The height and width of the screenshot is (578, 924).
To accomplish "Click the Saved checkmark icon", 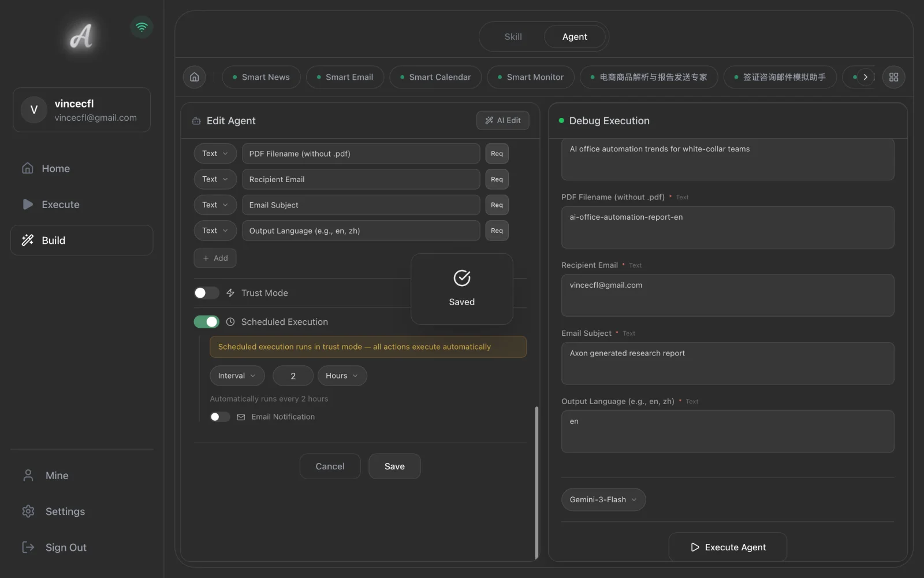I will [x=462, y=278].
